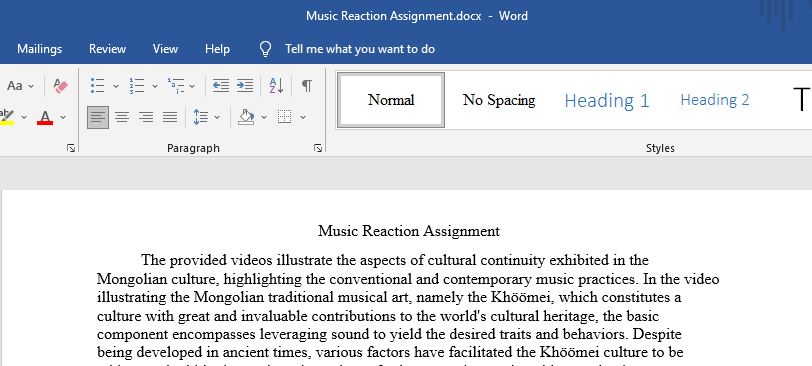Viewport: 812px width, 366px height.
Task: Apply borders using the Borders icon
Action: coord(284,117)
